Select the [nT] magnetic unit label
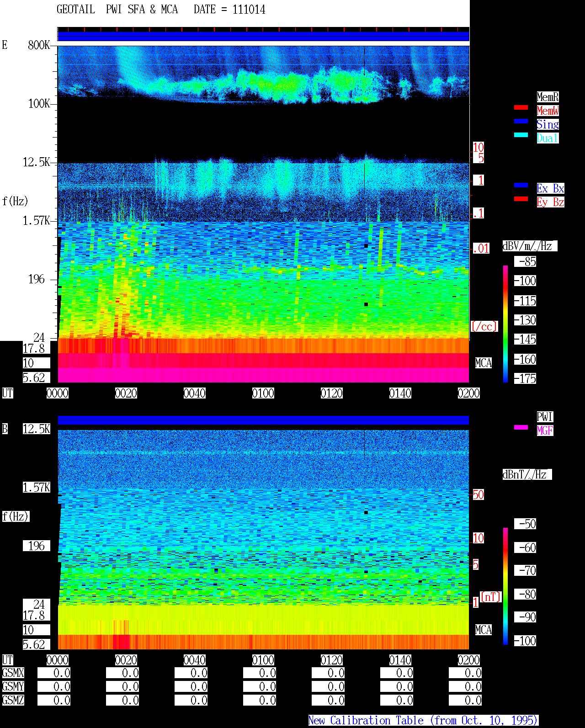The width and height of the screenshot is (585, 728). 491,597
